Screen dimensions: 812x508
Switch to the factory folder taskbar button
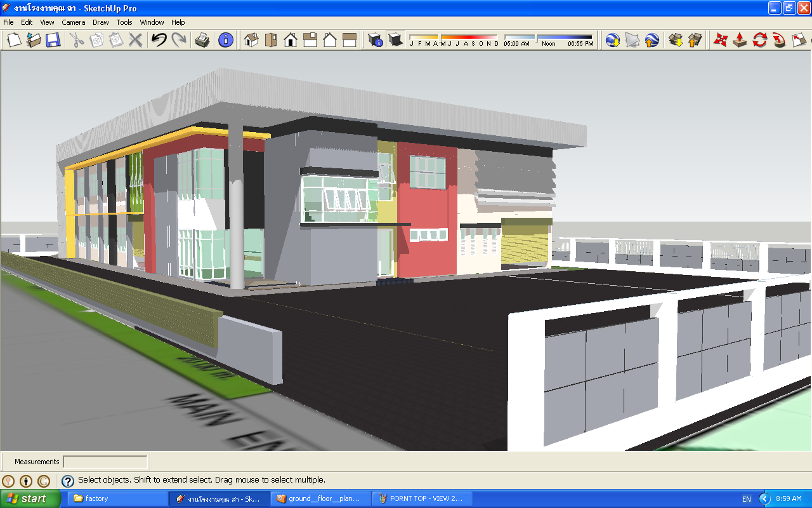(117, 498)
